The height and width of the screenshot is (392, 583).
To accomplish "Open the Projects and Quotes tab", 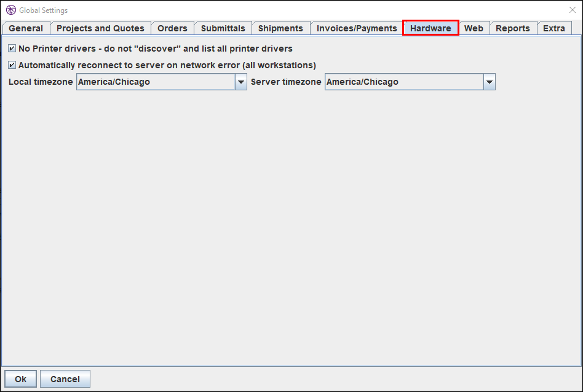I will [x=100, y=28].
